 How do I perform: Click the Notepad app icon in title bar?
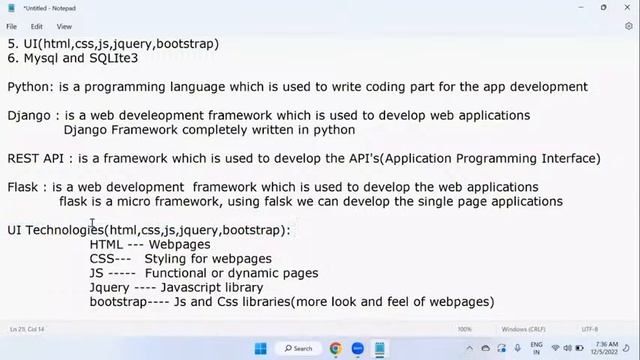click(x=11, y=8)
